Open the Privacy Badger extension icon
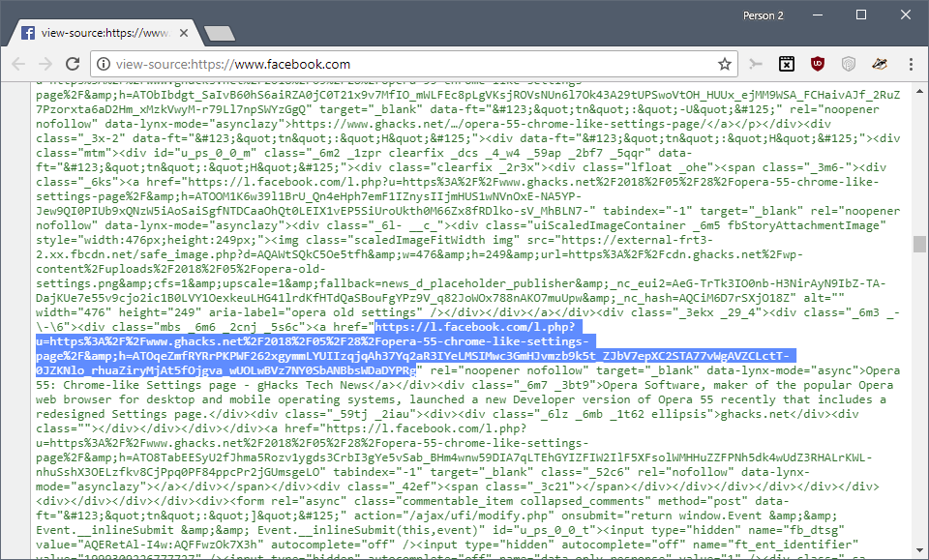The width and height of the screenshot is (929, 560). coord(880,64)
